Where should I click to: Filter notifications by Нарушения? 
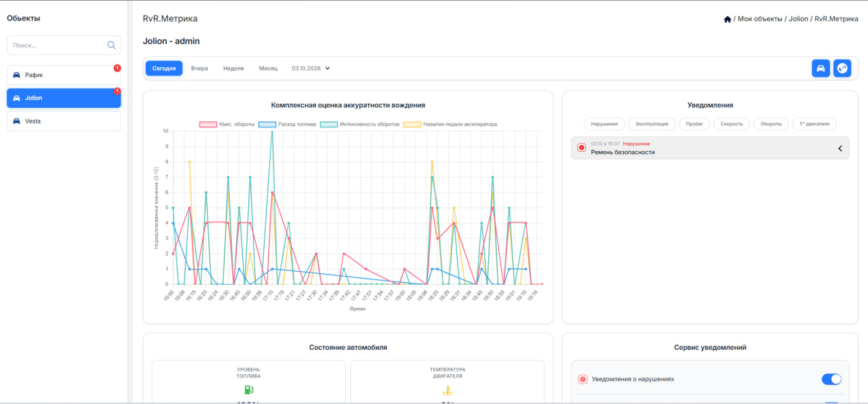click(x=604, y=124)
